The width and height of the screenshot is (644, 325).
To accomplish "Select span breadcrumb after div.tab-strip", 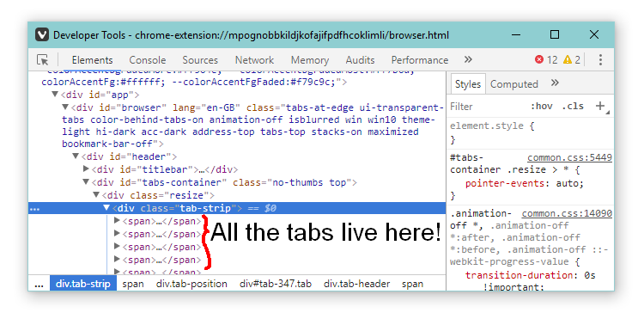I will 133,284.
